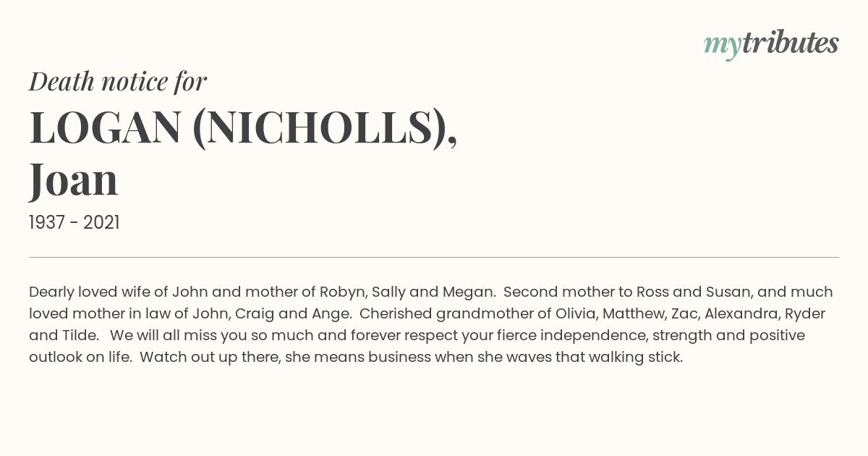Image resolution: width=868 pixels, height=456 pixels.
Task: Click the first name Joan
Action: [x=73, y=180]
